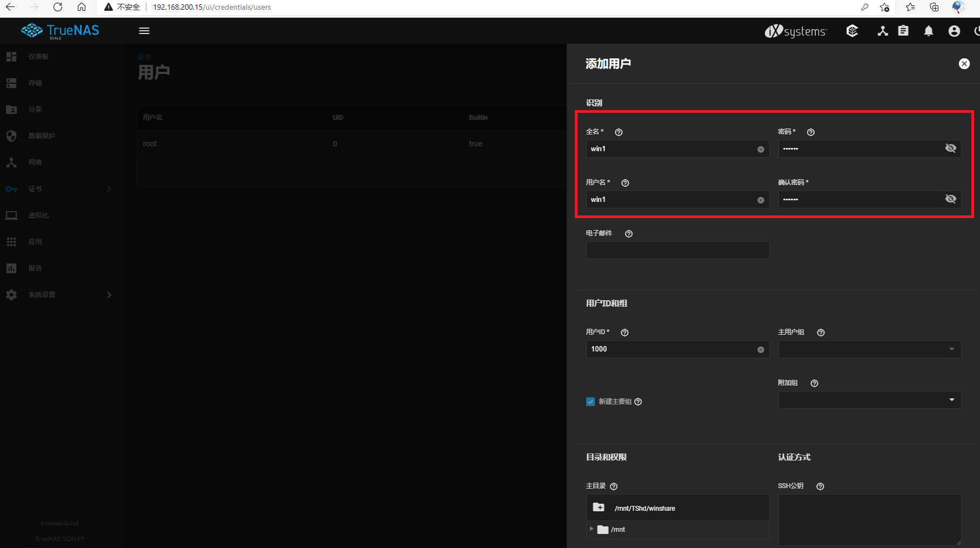The image size is (980, 548).
Task: Open the Network sidebar item
Action: pyautogui.click(x=61, y=163)
